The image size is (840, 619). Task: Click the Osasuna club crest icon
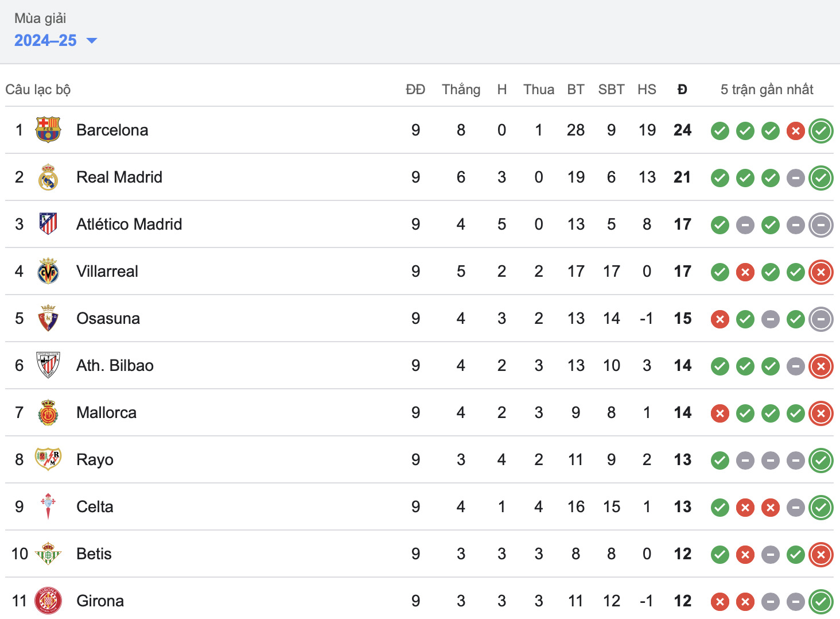[48, 318]
